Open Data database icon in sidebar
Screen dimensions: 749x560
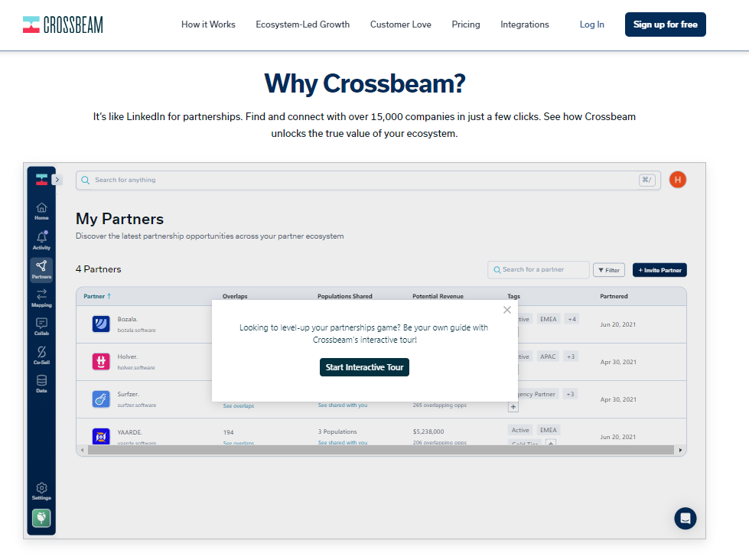41,384
